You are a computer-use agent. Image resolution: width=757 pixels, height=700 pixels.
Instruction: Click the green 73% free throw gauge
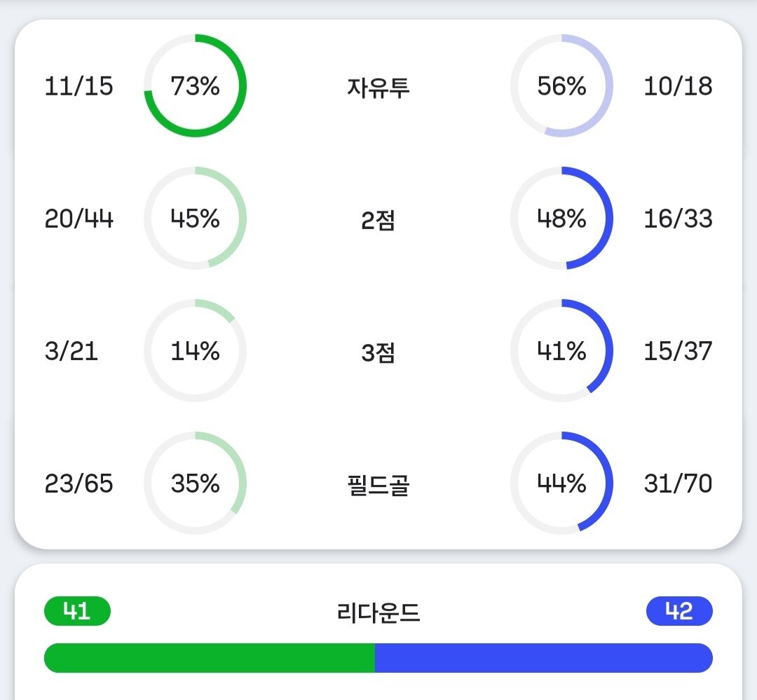195,85
